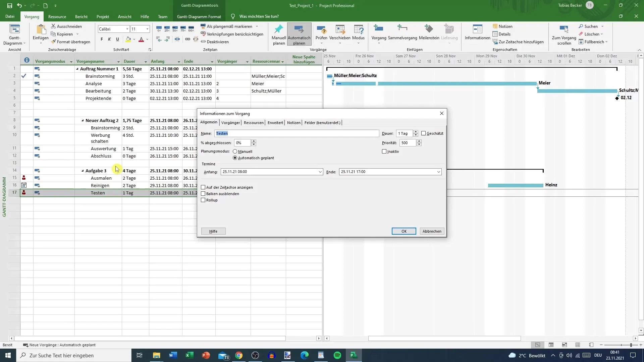Cut selection with Ausschneiden
Screen dimensions: 644x362
click(x=66, y=26)
